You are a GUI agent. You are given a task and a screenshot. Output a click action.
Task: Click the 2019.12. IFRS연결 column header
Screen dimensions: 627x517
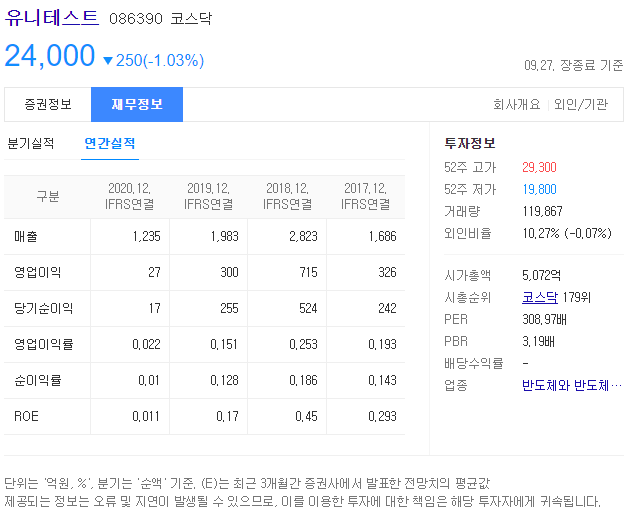coord(208,196)
